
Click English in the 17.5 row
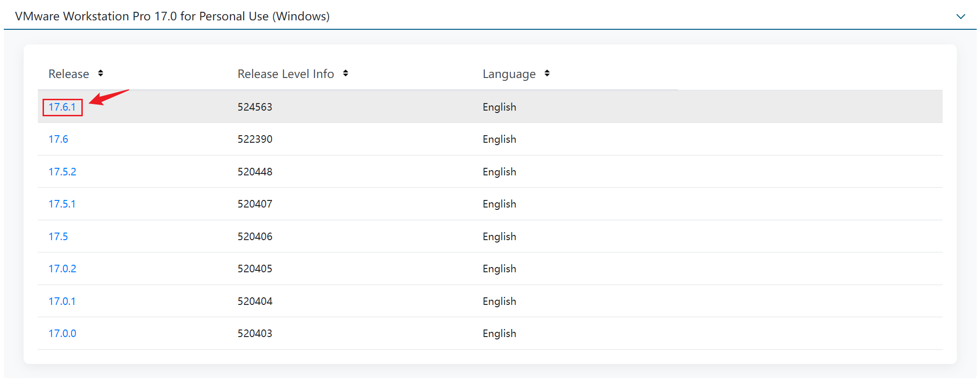(499, 237)
